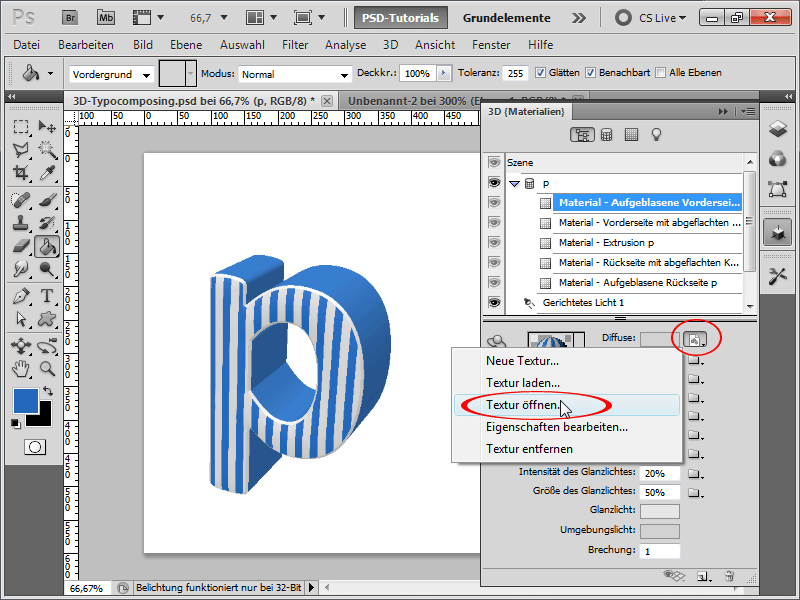Open the Deckkraft slider arrow
The width and height of the screenshot is (800, 600).
pyautogui.click(x=444, y=73)
